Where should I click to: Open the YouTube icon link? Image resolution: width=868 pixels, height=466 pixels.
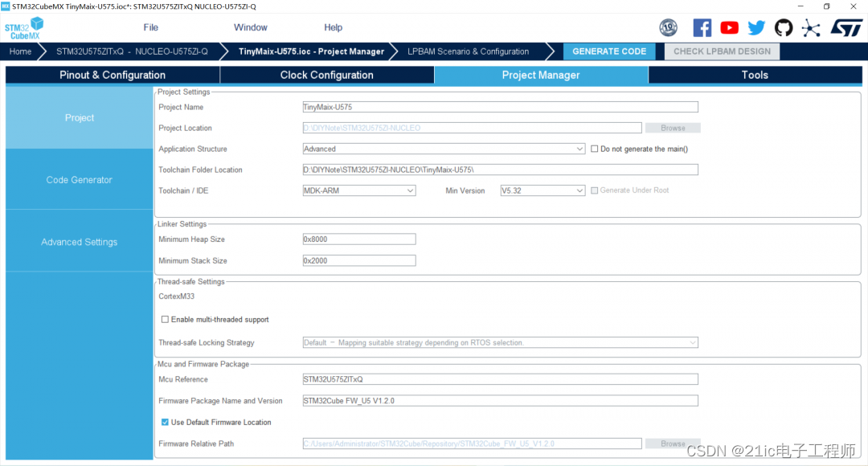tap(729, 27)
